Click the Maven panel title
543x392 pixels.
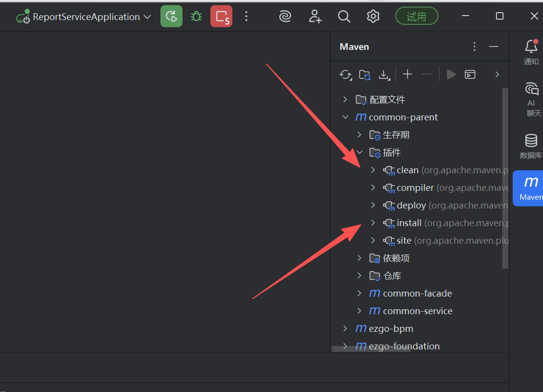[x=354, y=47]
